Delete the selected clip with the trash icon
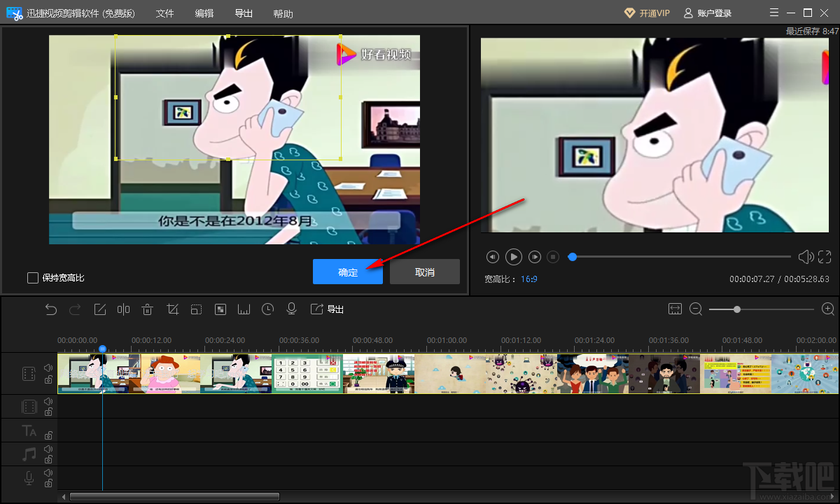This screenshot has height=504, width=840. (x=148, y=309)
